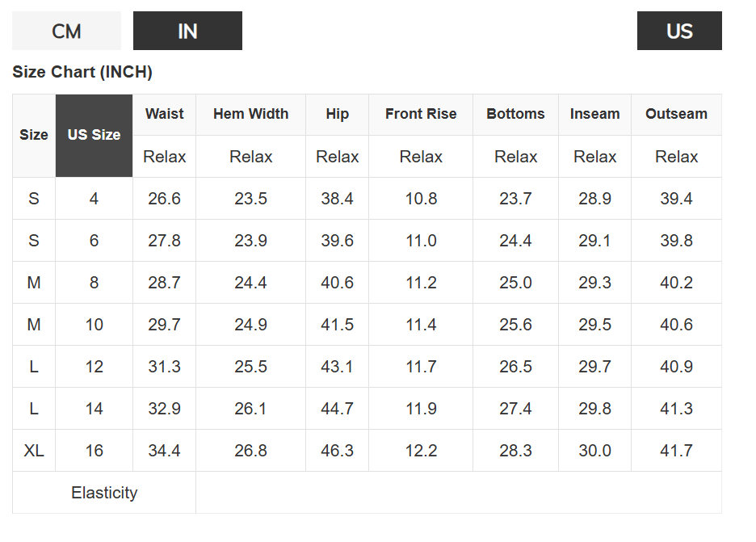Select the IN unit toggle

pyautogui.click(x=187, y=31)
